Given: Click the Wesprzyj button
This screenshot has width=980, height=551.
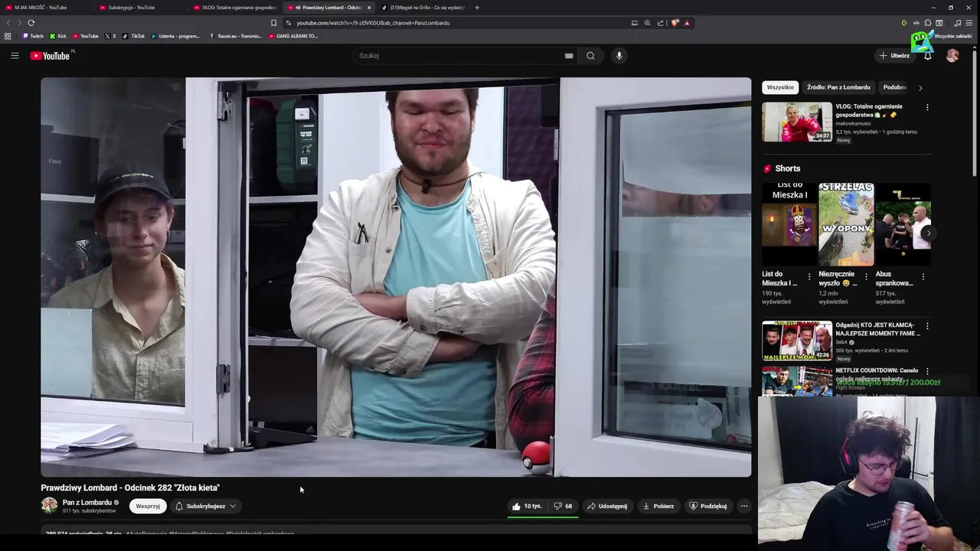Looking at the screenshot, I should [x=148, y=506].
